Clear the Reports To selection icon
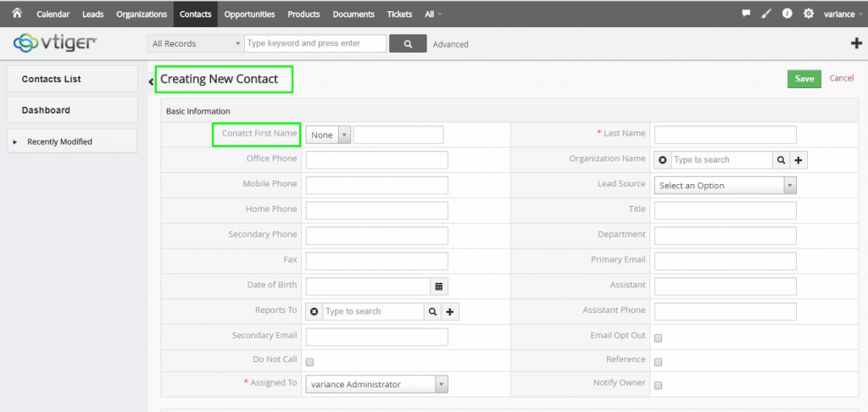 pos(314,312)
